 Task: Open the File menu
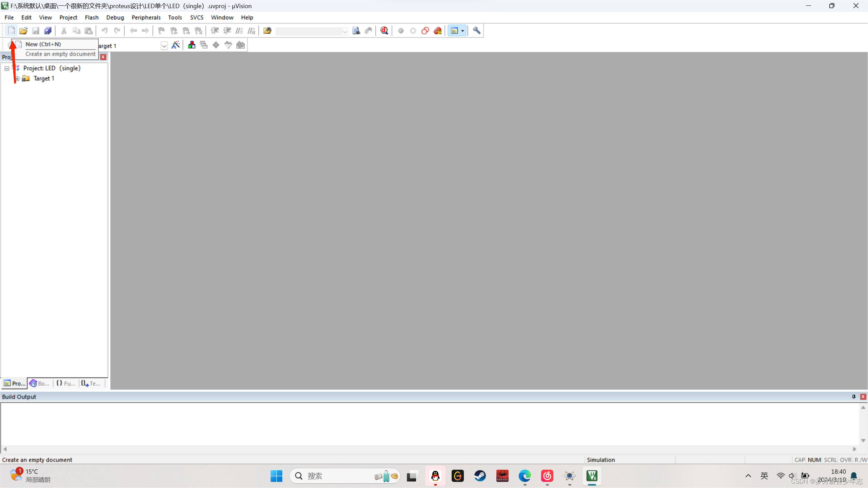tap(9, 17)
